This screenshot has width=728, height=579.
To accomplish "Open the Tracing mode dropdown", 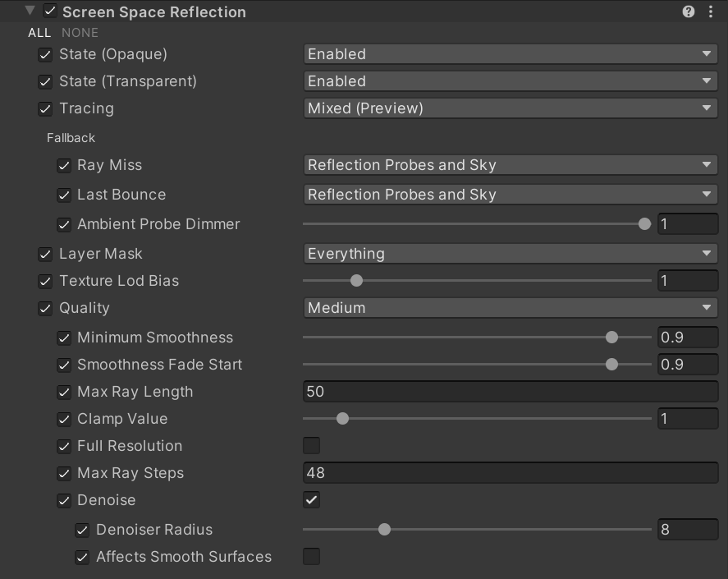I will (x=511, y=108).
